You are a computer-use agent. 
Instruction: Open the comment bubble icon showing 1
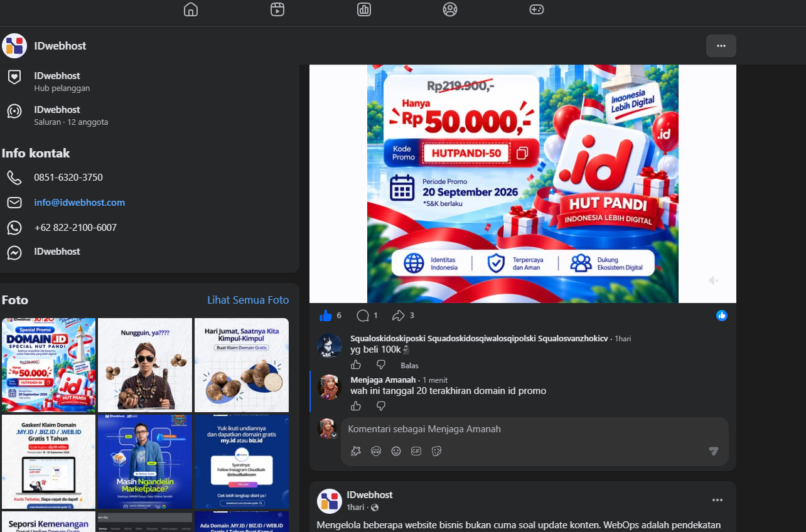click(x=363, y=316)
